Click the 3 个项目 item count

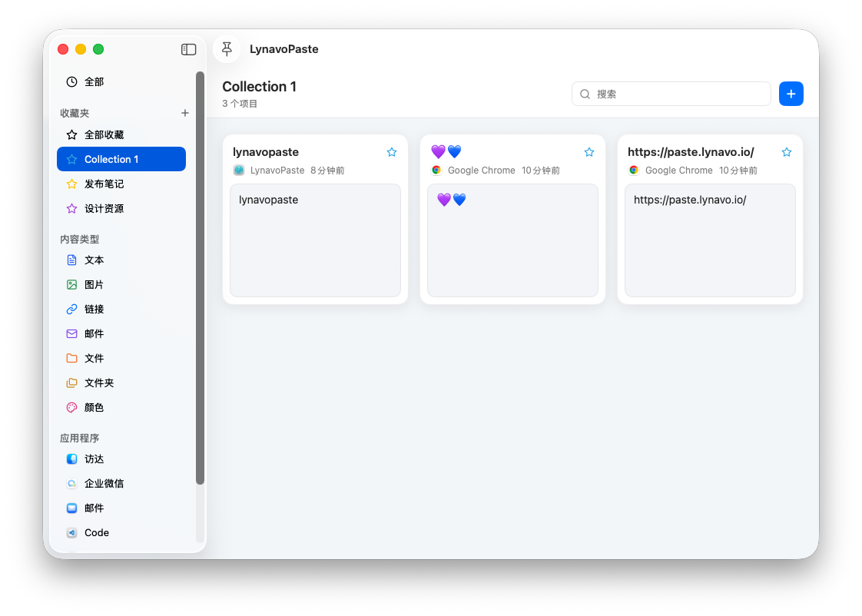point(240,104)
